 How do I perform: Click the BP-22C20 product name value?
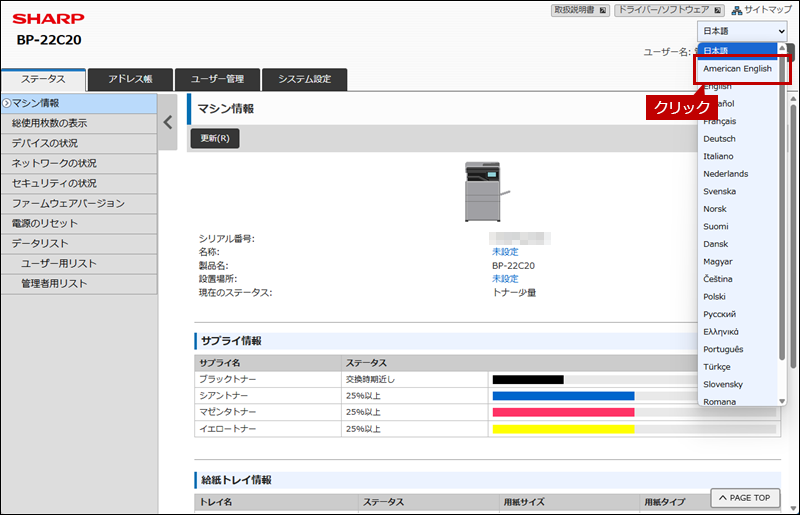point(513,265)
